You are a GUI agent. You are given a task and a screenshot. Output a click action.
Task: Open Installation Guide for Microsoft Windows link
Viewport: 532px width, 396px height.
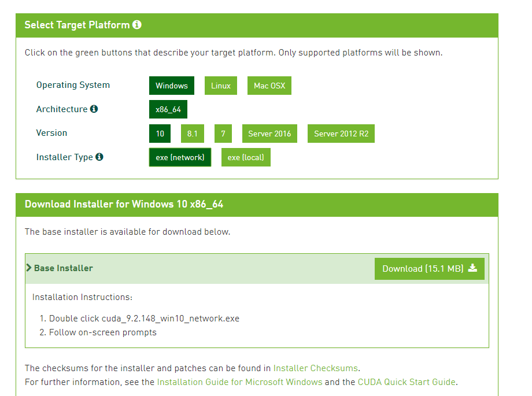click(x=239, y=382)
